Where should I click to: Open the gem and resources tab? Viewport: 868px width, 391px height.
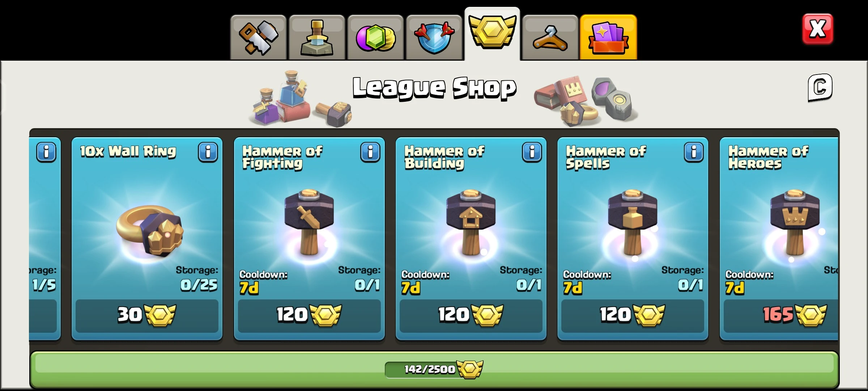point(375,38)
